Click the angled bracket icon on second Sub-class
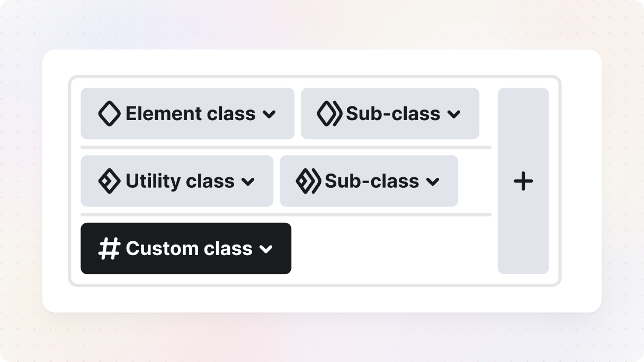 click(307, 180)
